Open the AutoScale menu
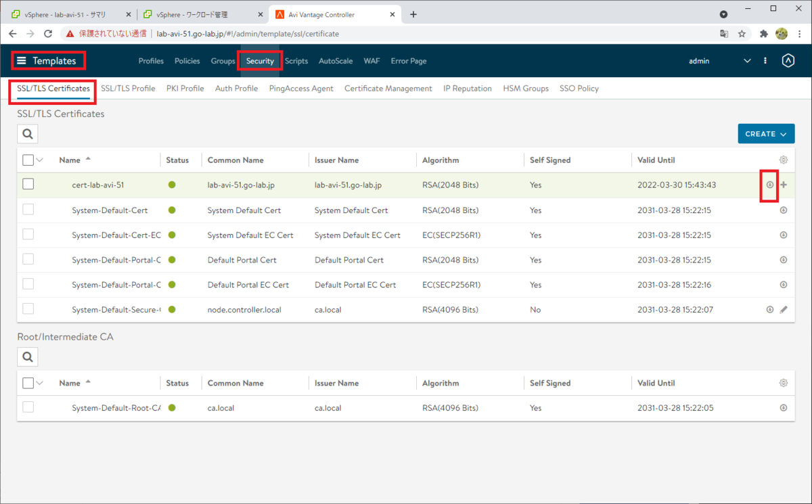Screen dimensions: 812x504 point(336,61)
